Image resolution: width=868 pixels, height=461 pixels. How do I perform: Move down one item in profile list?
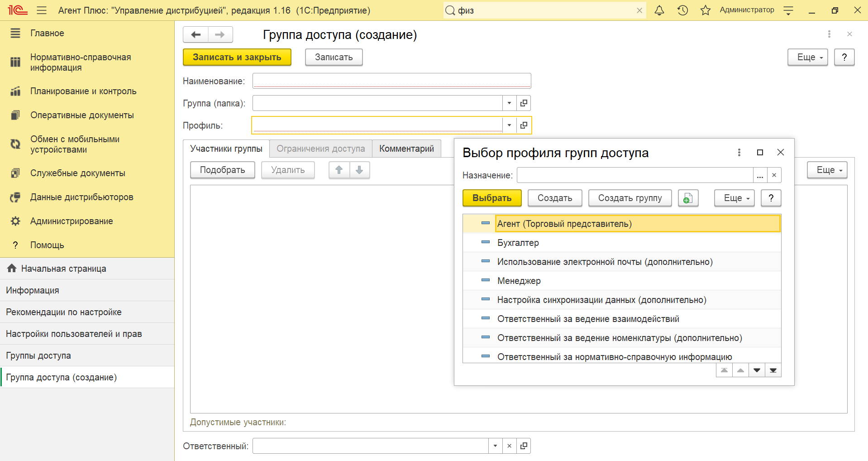tap(757, 370)
